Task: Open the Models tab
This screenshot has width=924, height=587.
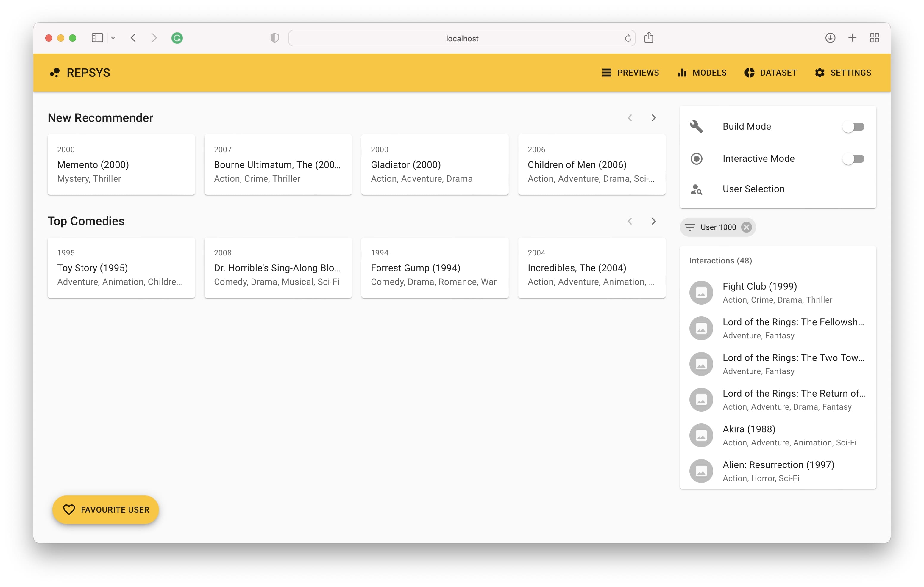Action: pos(702,73)
